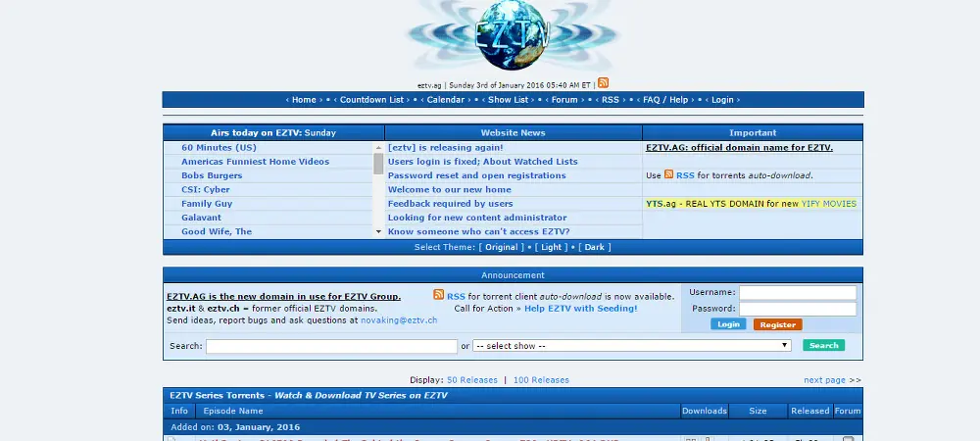Switch to the Dark theme
The width and height of the screenshot is (980, 441).
[x=595, y=247]
